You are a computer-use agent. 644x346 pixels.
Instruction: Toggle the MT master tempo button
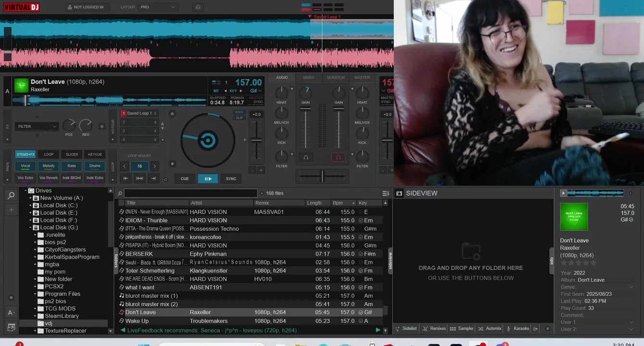tap(216, 91)
